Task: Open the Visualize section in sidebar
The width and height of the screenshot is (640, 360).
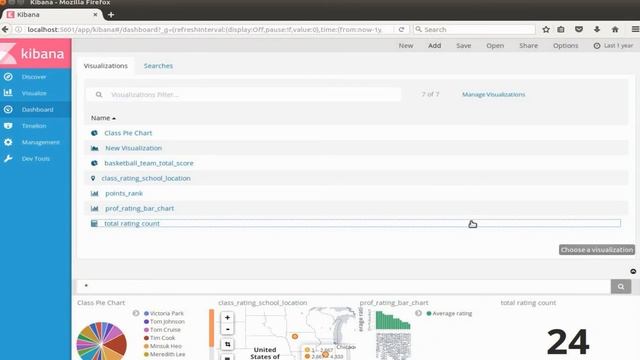Action: pyautogui.click(x=35, y=93)
